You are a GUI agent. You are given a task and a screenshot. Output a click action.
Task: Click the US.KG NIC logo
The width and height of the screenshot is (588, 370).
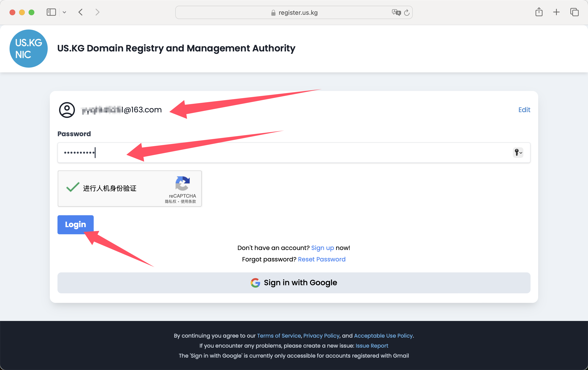[x=29, y=49]
